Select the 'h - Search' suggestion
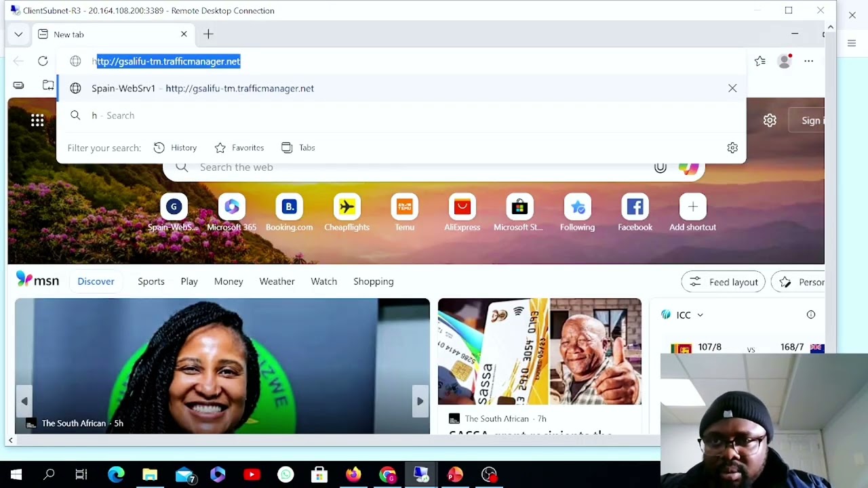This screenshot has height=488, width=868. 401,115
